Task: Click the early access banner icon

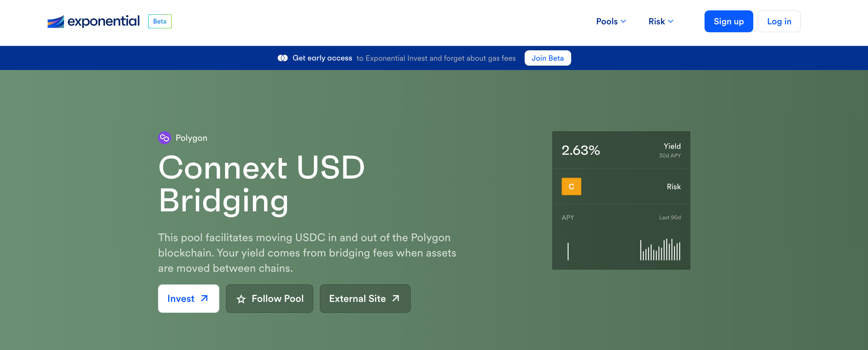Action: 282,58
